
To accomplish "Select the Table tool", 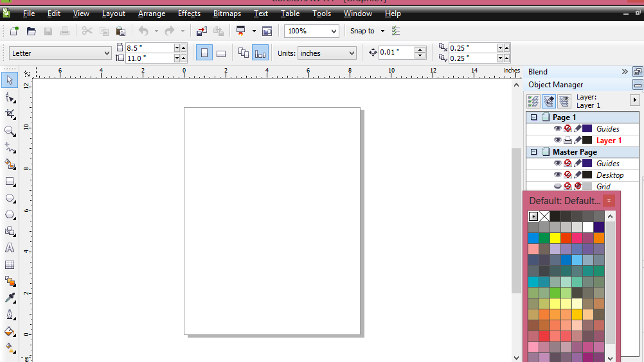I will (x=10, y=265).
